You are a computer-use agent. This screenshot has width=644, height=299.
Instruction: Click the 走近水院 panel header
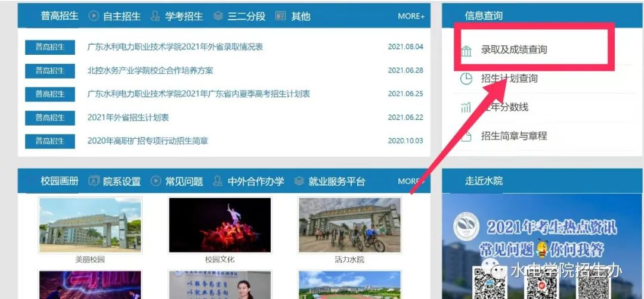pyautogui.click(x=541, y=181)
